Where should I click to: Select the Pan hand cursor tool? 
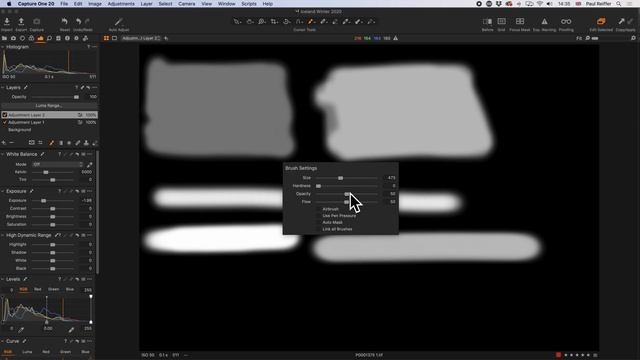tap(249, 22)
